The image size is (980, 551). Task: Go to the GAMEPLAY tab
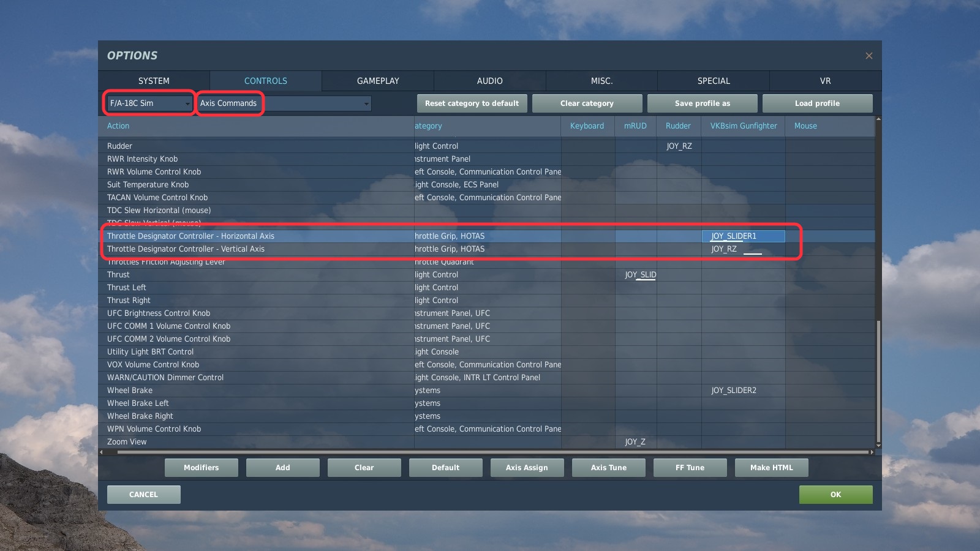(x=378, y=81)
